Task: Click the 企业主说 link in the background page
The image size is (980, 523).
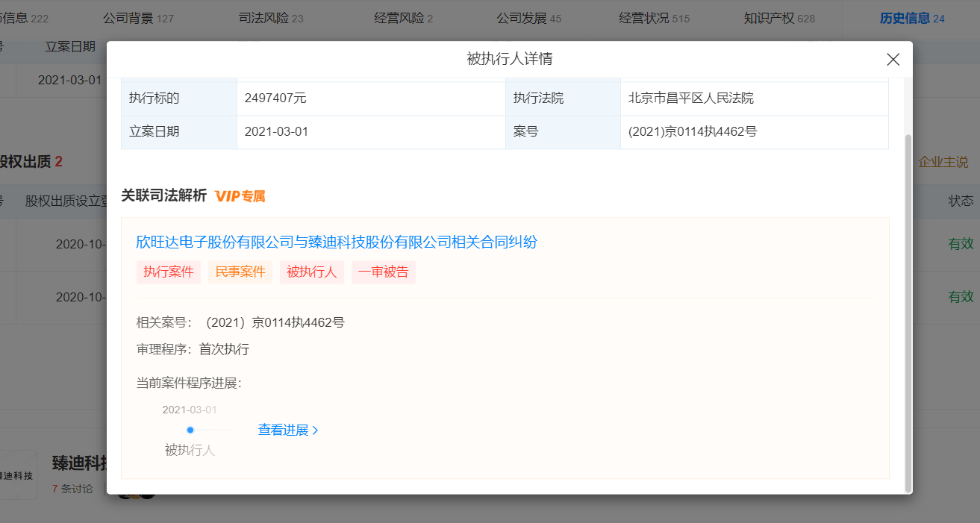Action: pos(943,162)
